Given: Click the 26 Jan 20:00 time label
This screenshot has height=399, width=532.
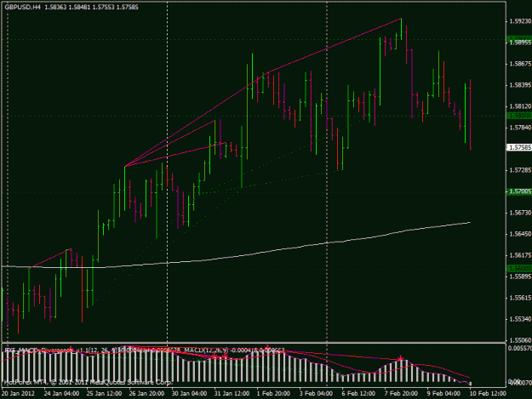Looking at the screenshot, I should pos(147,394).
